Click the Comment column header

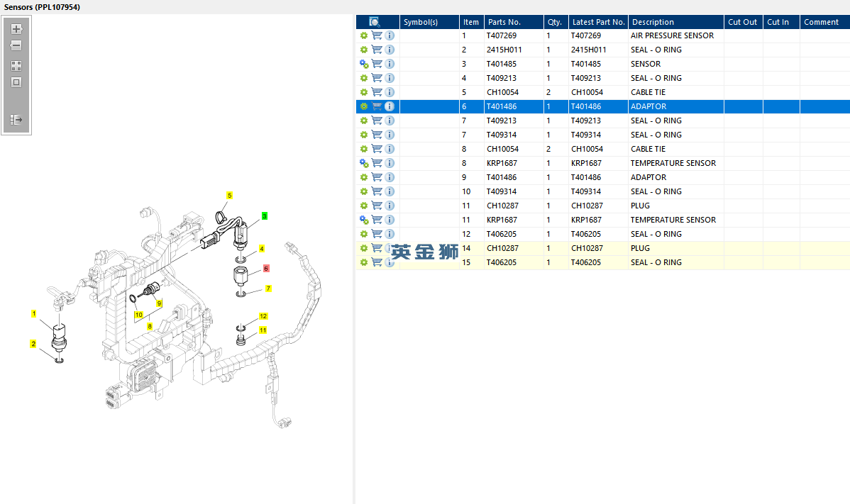(824, 22)
